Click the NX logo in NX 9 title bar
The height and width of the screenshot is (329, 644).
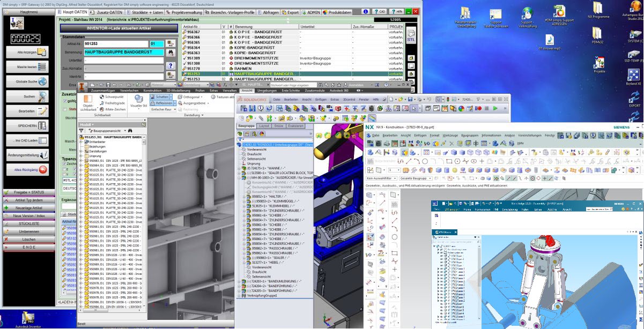[369, 127]
